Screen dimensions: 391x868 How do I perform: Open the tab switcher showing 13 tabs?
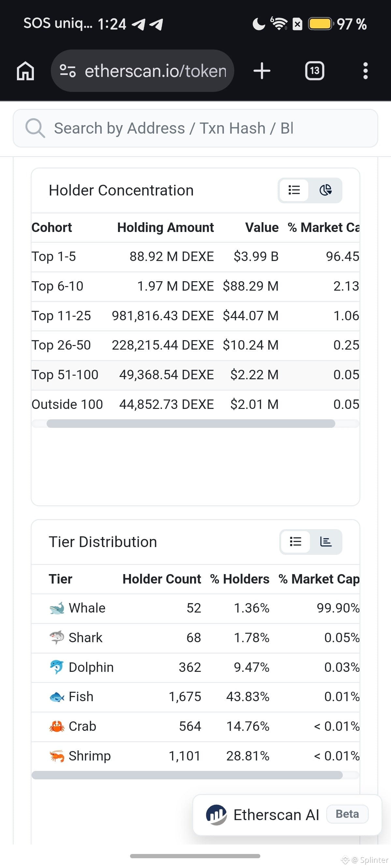[314, 71]
